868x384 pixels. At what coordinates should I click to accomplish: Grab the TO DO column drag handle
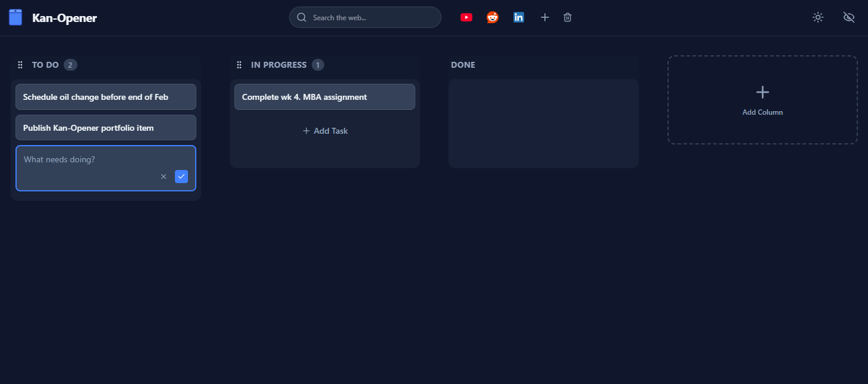(20, 65)
